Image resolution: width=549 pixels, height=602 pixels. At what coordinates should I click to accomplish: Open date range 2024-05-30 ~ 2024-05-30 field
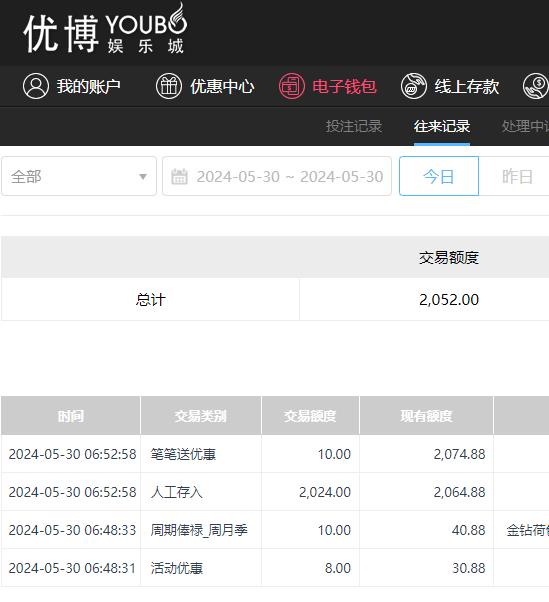(277, 176)
